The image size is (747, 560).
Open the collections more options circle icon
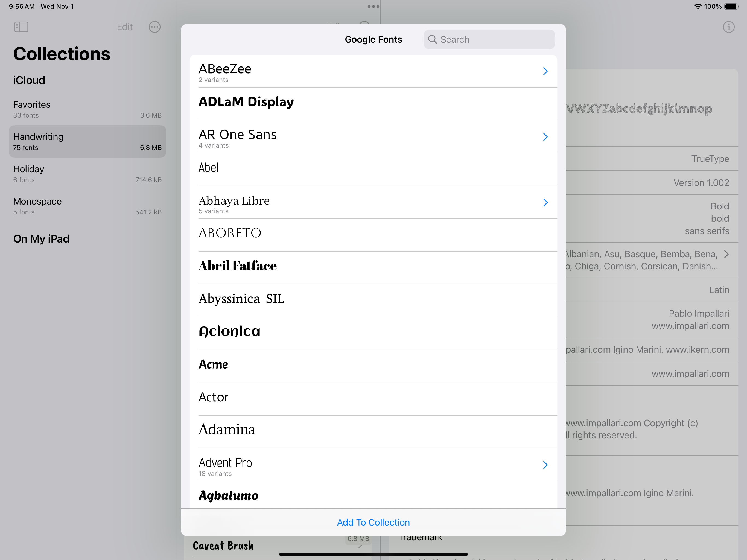(155, 27)
